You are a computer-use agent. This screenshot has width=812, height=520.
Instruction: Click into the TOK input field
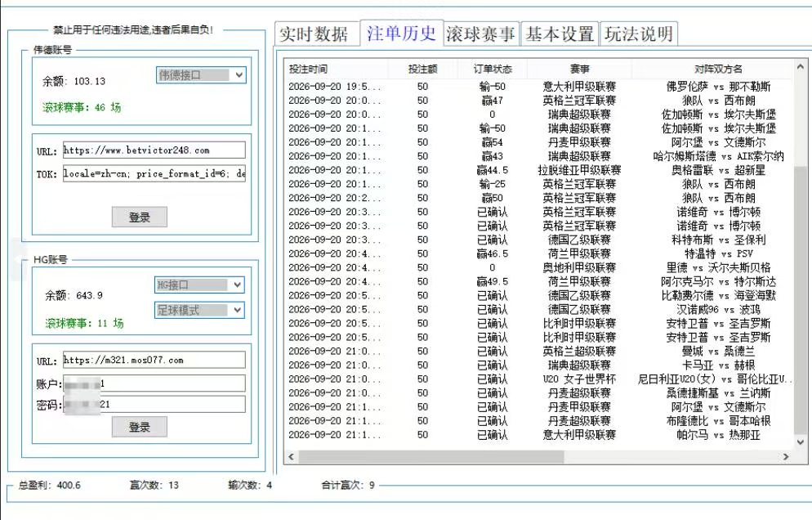pyautogui.click(x=154, y=173)
